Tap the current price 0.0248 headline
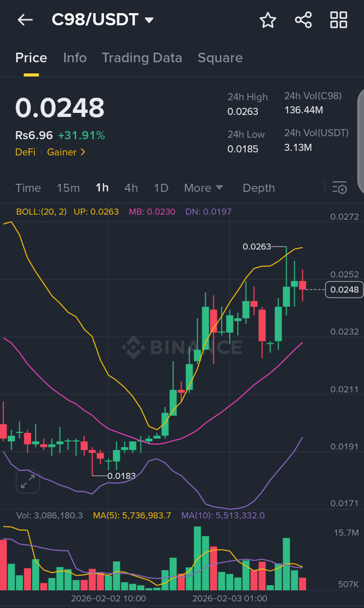The width and height of the screenshot is (364, 608). point(60,107)
